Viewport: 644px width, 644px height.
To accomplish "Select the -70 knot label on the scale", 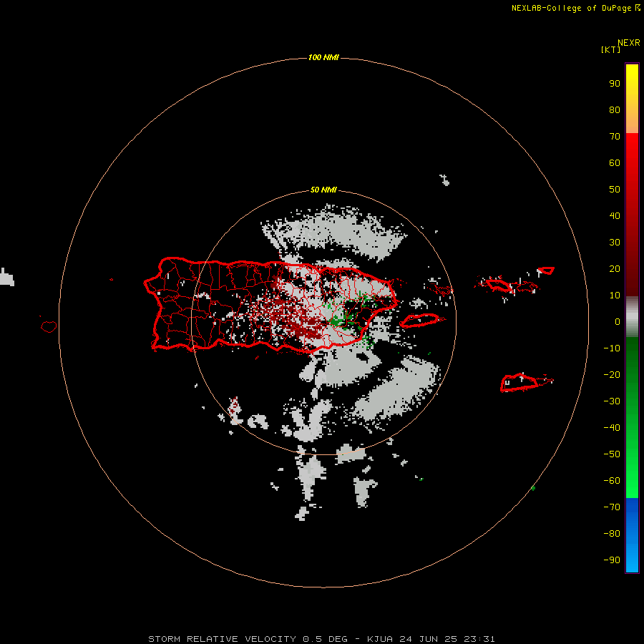I will (x=612, y=507).
